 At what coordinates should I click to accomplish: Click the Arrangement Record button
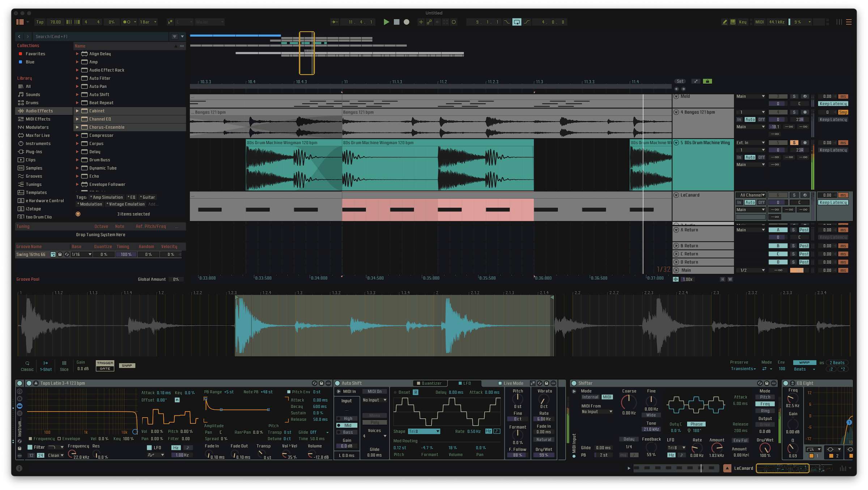point(407,22)
